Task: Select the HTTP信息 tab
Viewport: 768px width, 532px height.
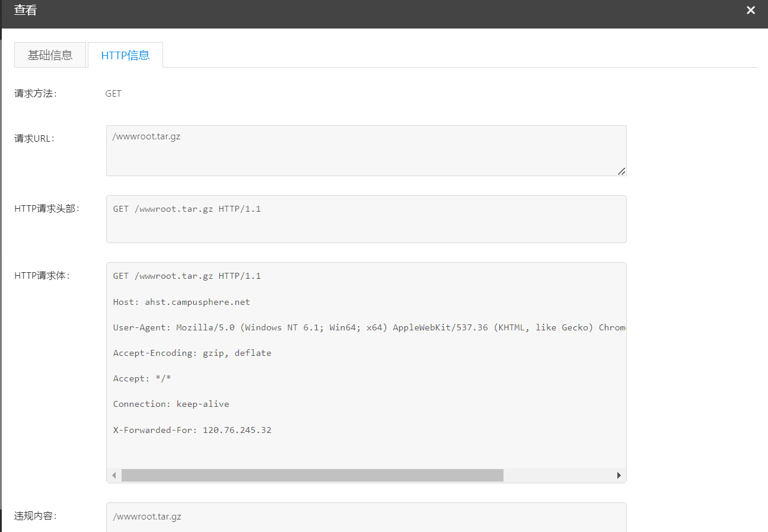Action: [125, 55]
